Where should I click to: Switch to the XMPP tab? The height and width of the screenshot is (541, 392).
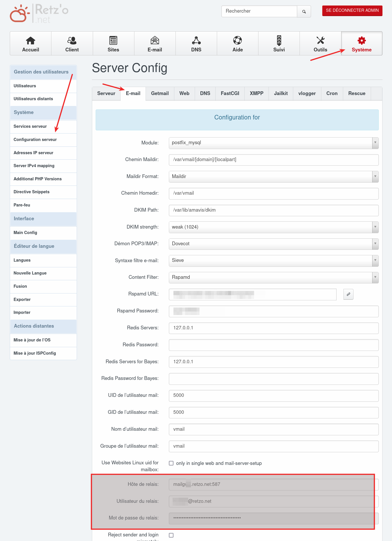(x=257, y=94)
